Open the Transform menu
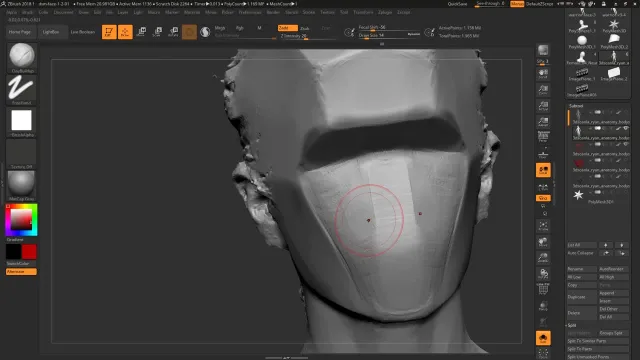Image resolution: width=640 pixels, height=360 pixels. (363, 12)
